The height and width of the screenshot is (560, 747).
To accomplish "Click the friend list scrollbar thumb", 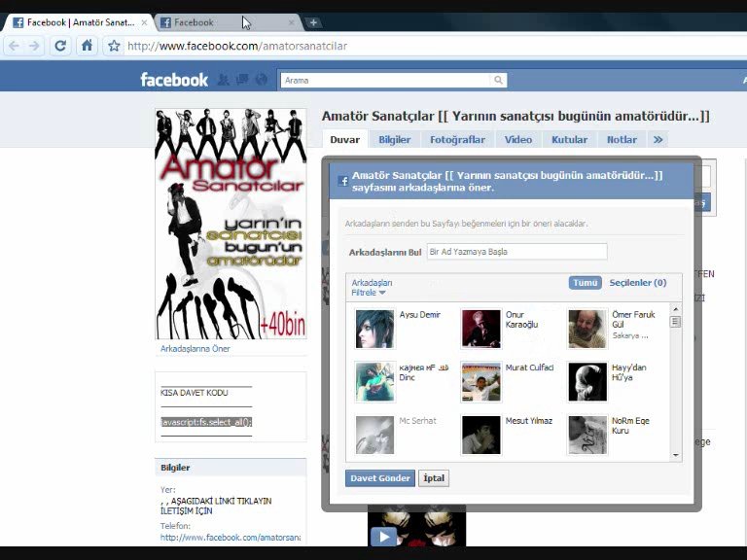I will click(676, 322).
